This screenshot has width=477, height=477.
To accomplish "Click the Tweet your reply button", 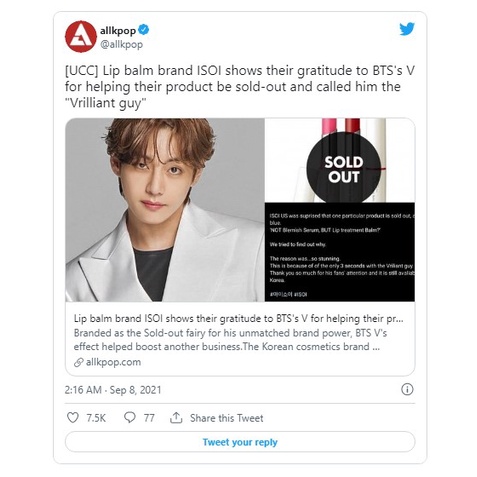I will click(240, 442).
